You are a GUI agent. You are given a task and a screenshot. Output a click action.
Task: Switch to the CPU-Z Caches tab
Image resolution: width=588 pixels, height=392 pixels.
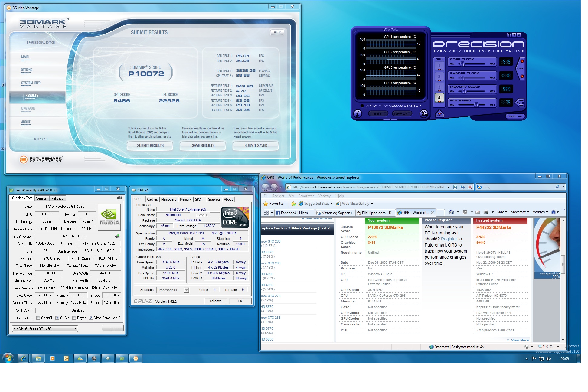[x=152, y=199]
